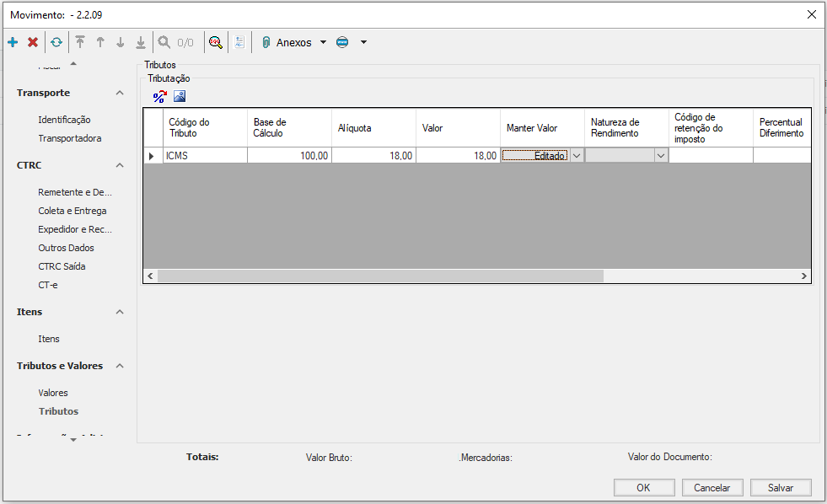Click the picture icon under Tributação

coord(180,96)
